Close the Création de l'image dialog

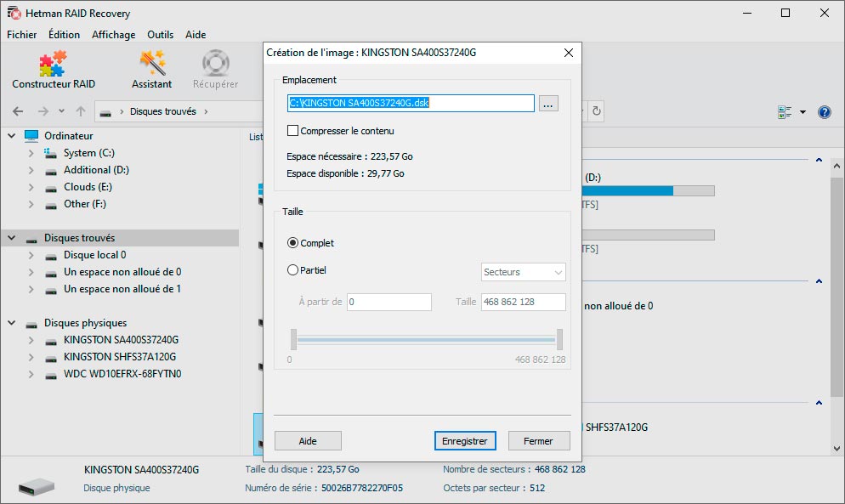pyautogui.click(x=569, y=53)
